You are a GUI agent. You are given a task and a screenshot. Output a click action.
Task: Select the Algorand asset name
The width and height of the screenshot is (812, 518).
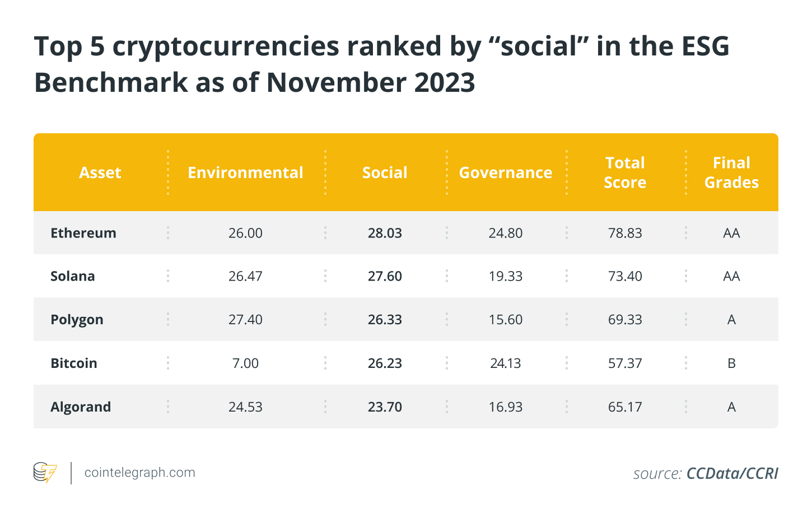81,407
